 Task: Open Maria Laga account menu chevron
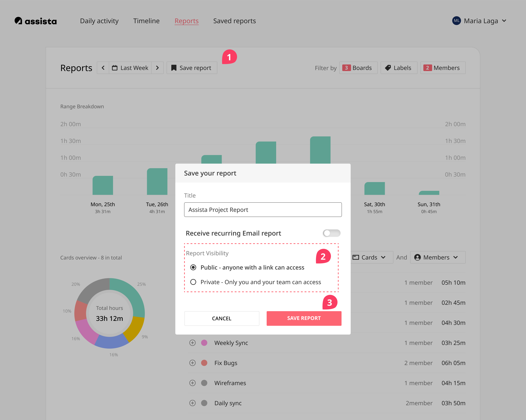pos(504,21)
